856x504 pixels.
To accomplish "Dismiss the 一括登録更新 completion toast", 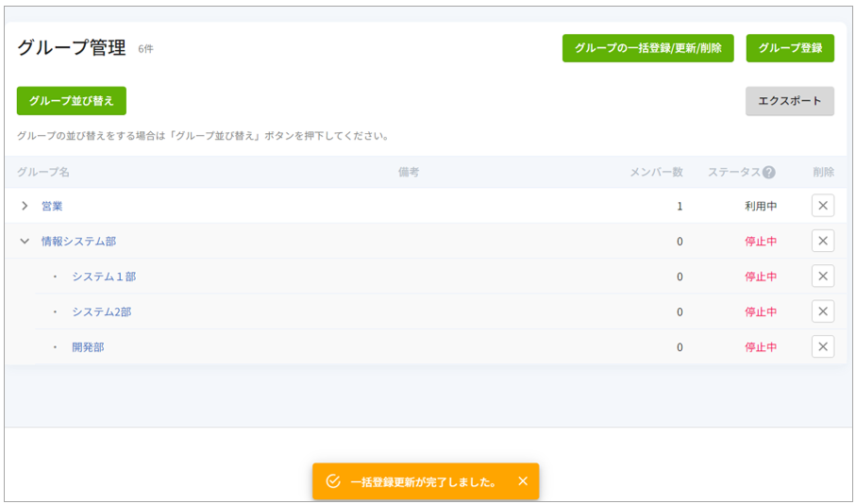I will coord(523,480).
